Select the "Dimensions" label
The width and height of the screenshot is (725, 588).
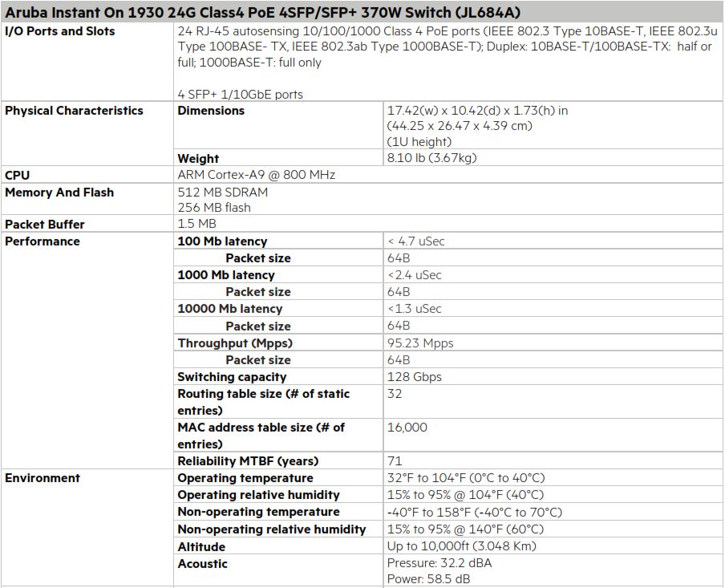click(x=211, y=111)
